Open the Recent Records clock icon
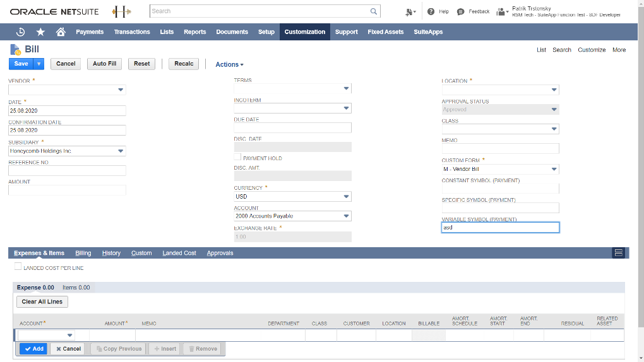This screenshot has width=644, height=362. coord(20,32)
